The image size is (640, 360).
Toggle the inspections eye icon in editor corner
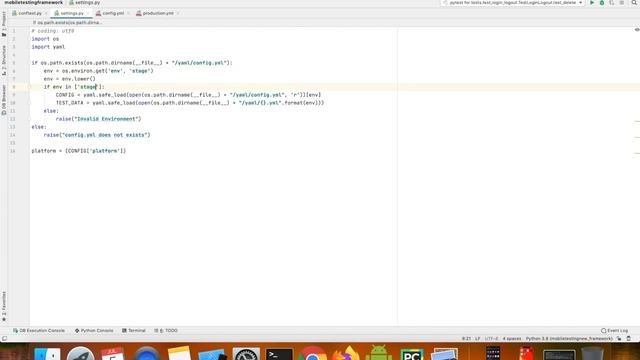[x=637, y=30]
